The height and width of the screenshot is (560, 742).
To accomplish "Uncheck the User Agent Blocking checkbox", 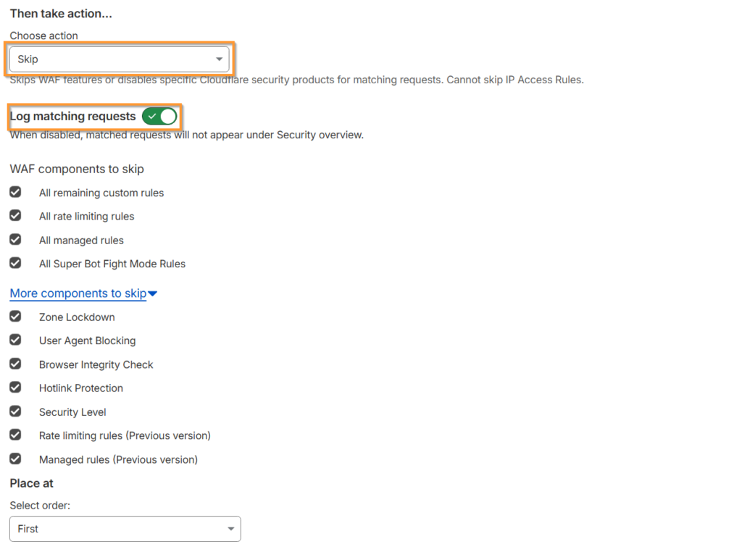I will click(x=15, y=340).
